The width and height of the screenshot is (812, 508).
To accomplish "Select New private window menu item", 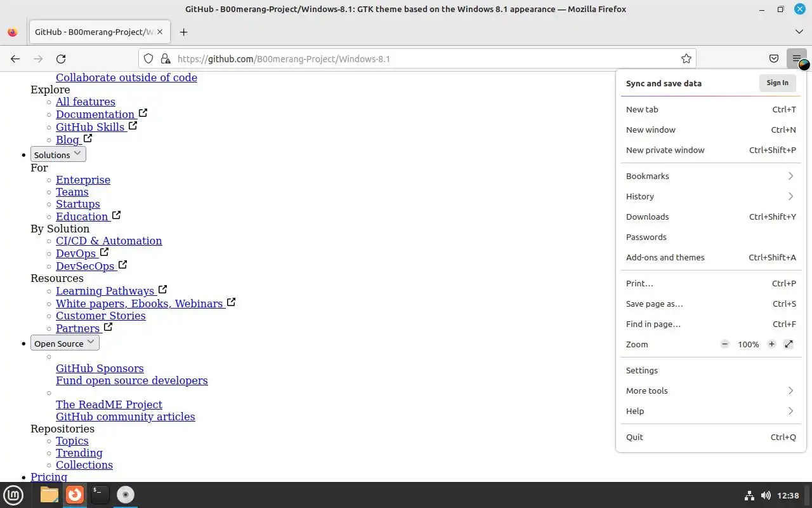I will point(710,150).
